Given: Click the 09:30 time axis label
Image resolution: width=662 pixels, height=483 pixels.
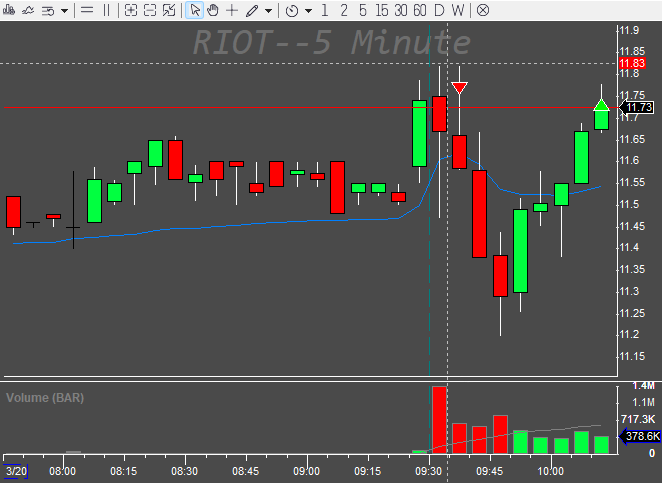Looking at the screenshot, I should coord(429,471).
